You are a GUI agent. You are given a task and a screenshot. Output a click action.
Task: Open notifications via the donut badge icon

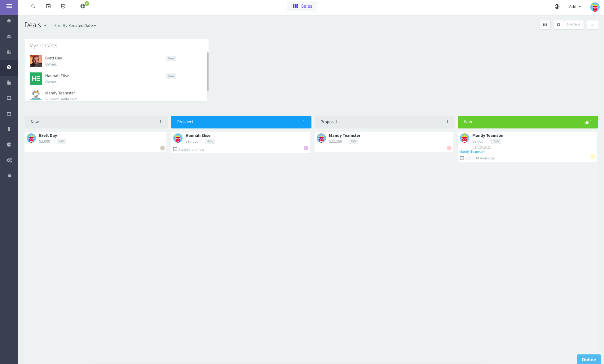[83, 6]
